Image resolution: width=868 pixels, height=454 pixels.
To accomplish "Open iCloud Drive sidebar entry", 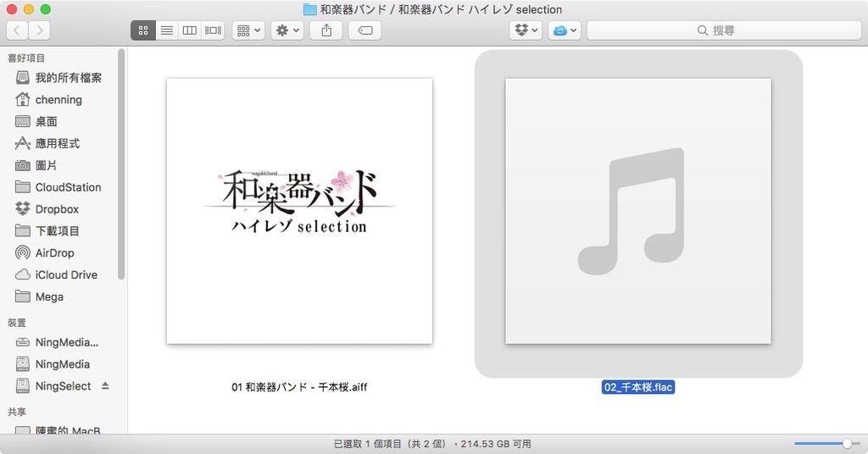I will point(66,274).
